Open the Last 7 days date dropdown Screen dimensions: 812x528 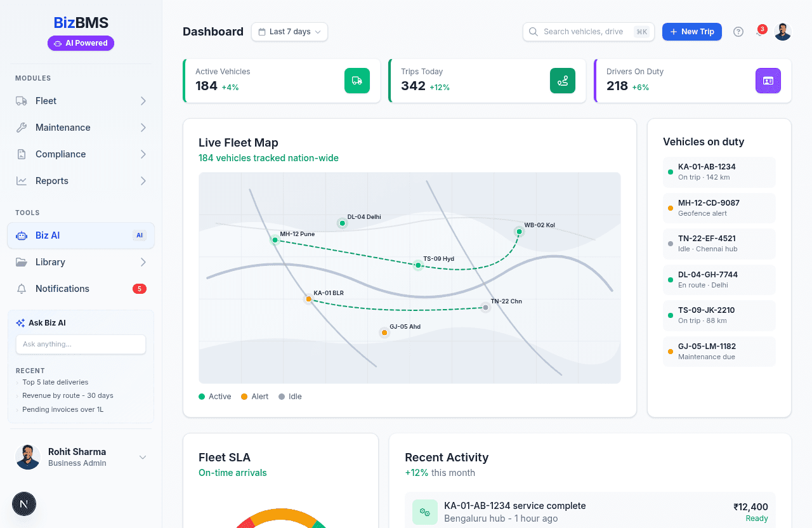pyautogui.click(x=289, y=32)
